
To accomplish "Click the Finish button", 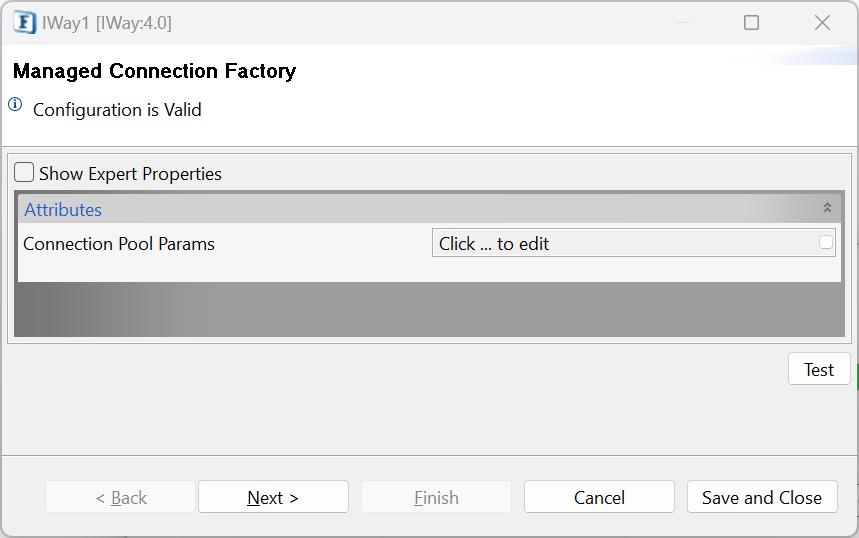I will [x=436, y=497].
